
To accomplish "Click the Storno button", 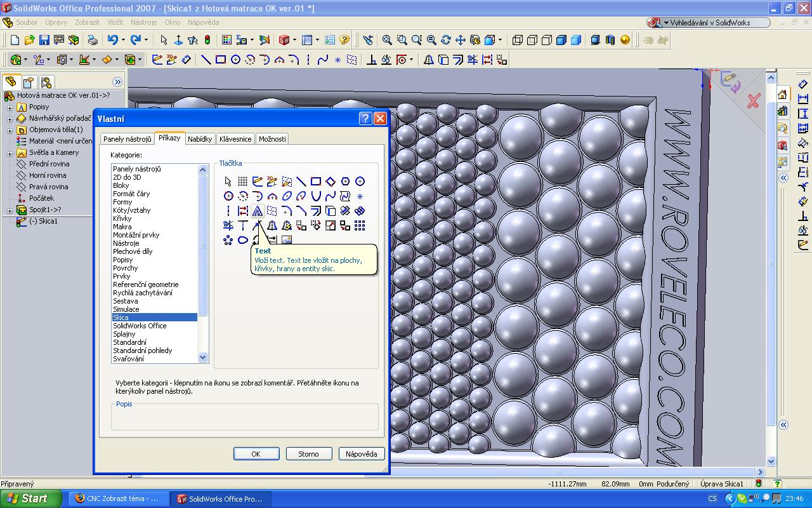I will tap(308, 453).
